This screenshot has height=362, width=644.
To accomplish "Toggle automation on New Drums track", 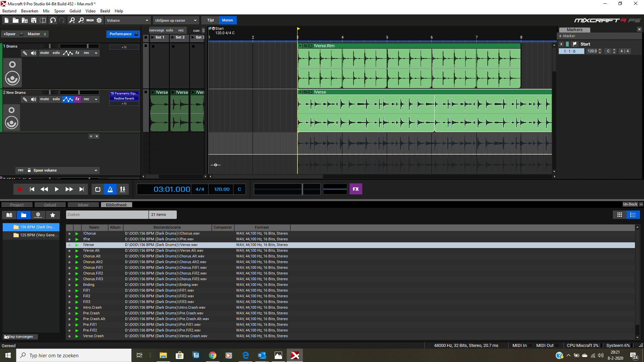I will coord(68,99).
